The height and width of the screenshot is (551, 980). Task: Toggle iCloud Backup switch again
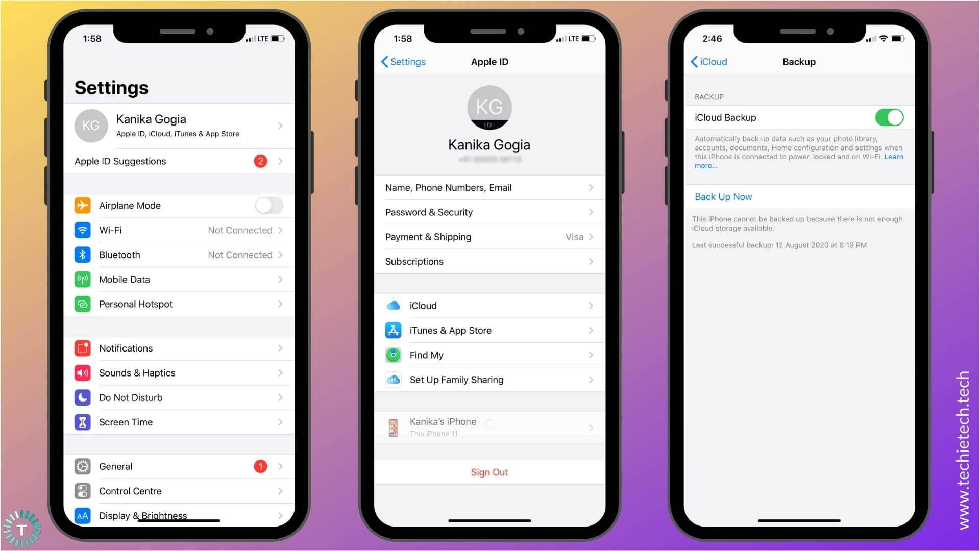pos(890,117)
